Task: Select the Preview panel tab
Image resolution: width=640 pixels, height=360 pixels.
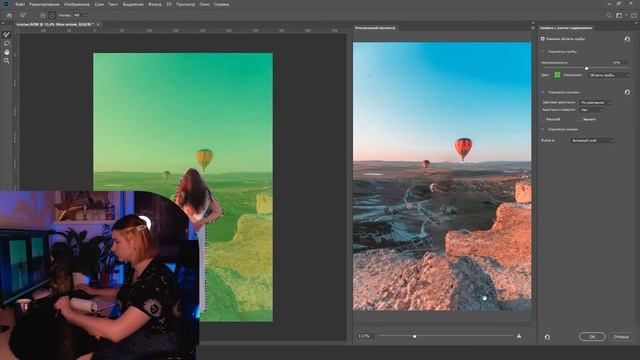Action: (x=375, y=28)
